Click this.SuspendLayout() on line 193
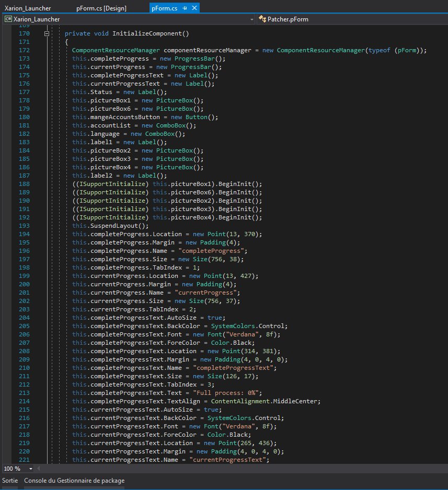 tap(110, 226)
